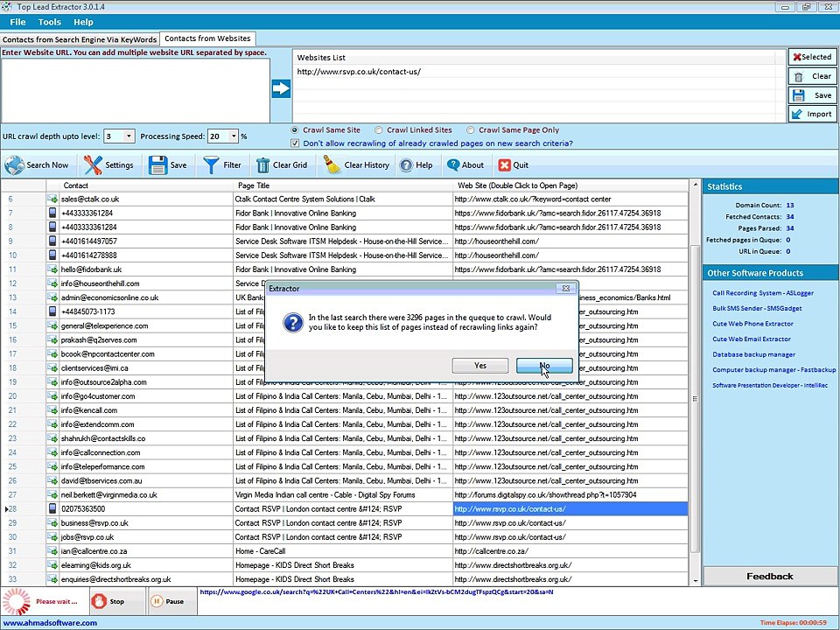Image resolution: width=840 pixels, height=630 pixels.
Task: Close the Extractor dialog with X
Action: pyautogui.click(x=565, y=288)
